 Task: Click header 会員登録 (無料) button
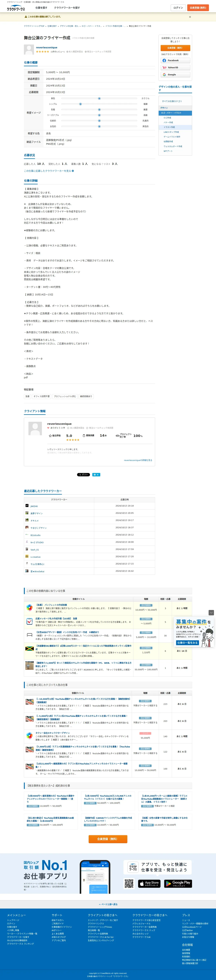198,8
